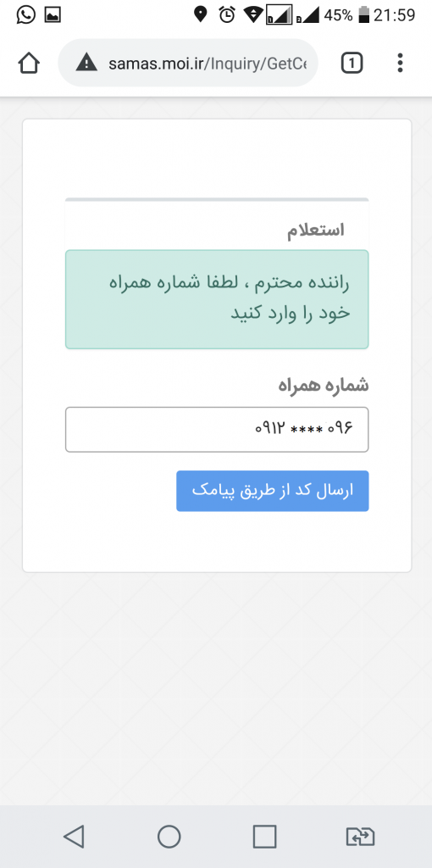Open the tab switcher showing 1 tab
432x868 pixels.
352,64
